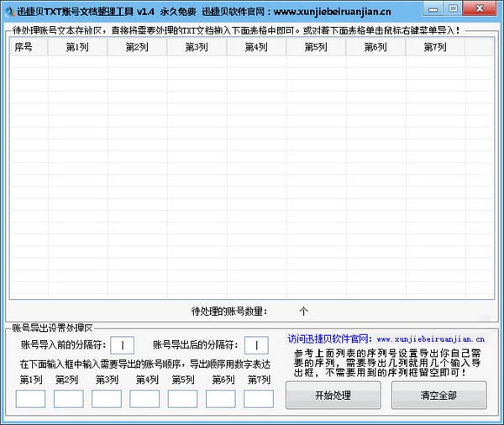Click the 第2列 table column header
The height and width of the screenshot is (425, 504).
(x=137, y=47)
